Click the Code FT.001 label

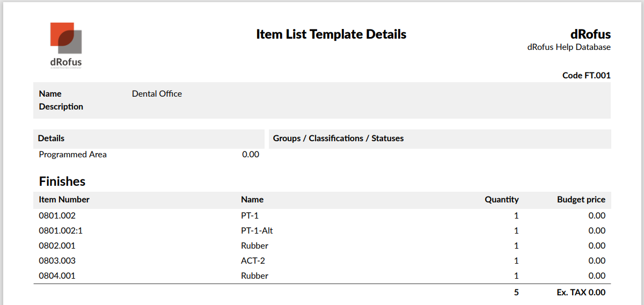[586, 76]
